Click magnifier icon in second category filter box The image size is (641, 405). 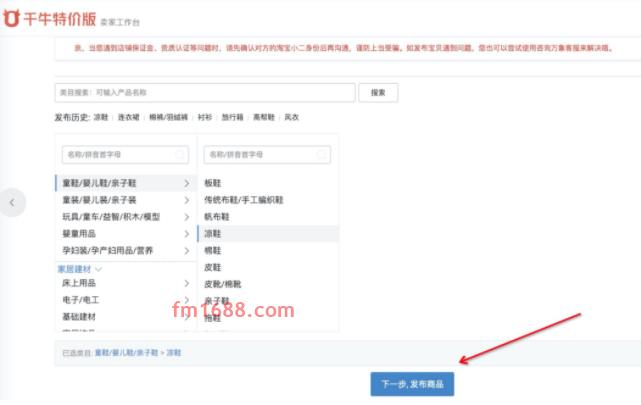322,154
